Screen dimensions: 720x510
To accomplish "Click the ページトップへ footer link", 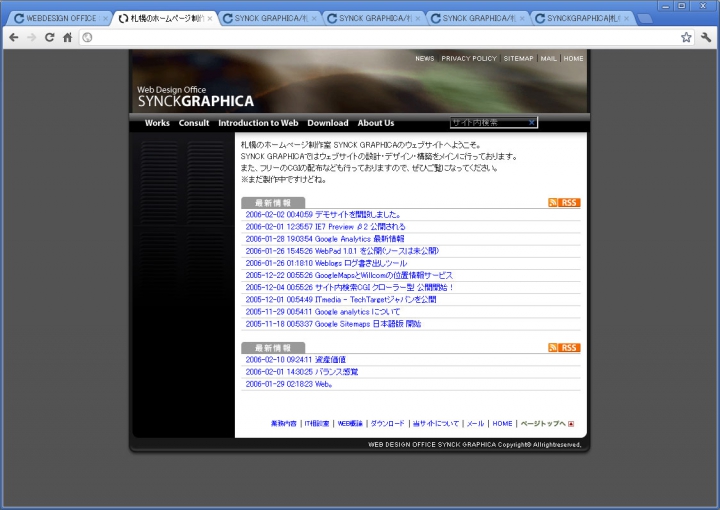I will coord(543,424).
